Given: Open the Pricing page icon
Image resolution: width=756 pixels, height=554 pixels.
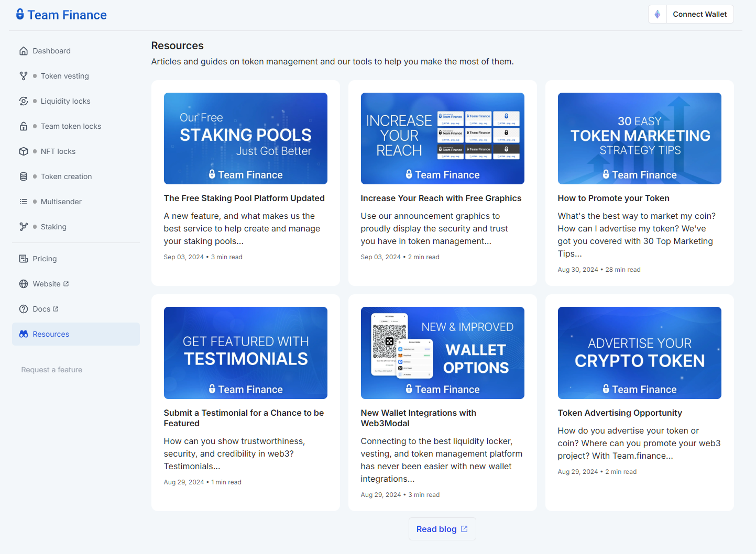Looking at the screenshot, I should point(24,259).
